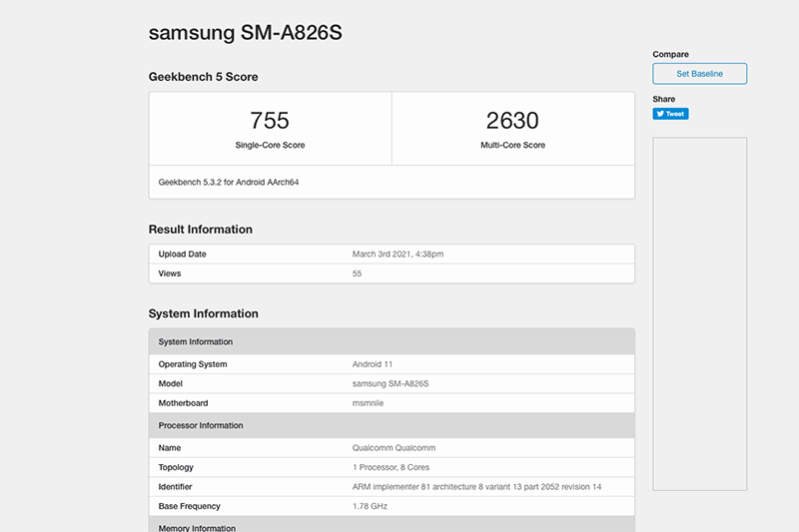Click the 755 single-core score value

[x=270, y=121]
